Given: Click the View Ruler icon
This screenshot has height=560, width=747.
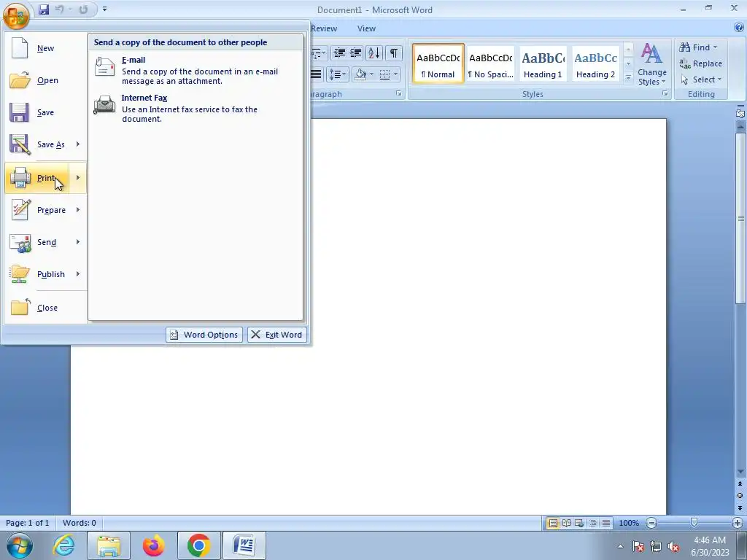Looking at the screenshot, I should click(740, 113).
